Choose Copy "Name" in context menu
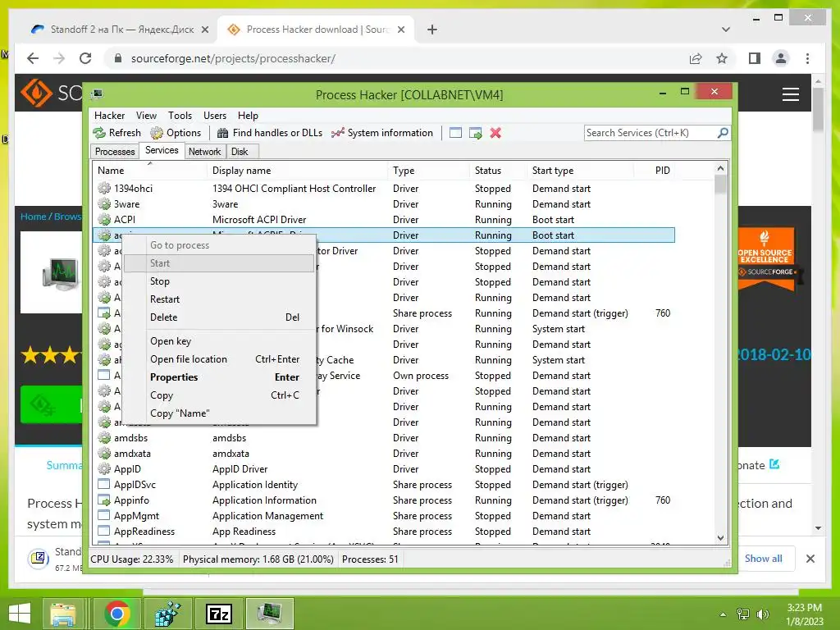840x630 pixels. click(x=218, y=413)
